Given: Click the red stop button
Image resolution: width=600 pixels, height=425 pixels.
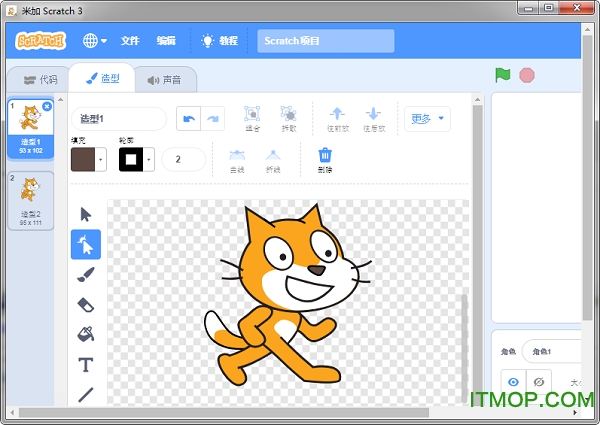Looking at the screenshot, I should (x=527, y=75).
